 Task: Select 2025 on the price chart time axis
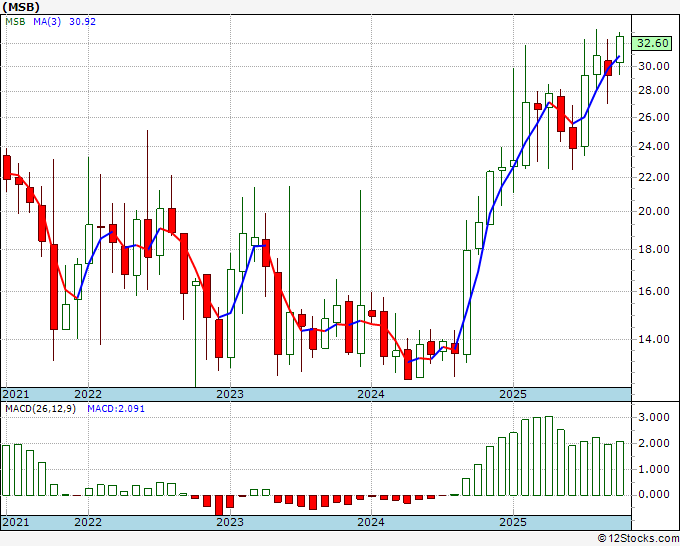tap(513, 394)
